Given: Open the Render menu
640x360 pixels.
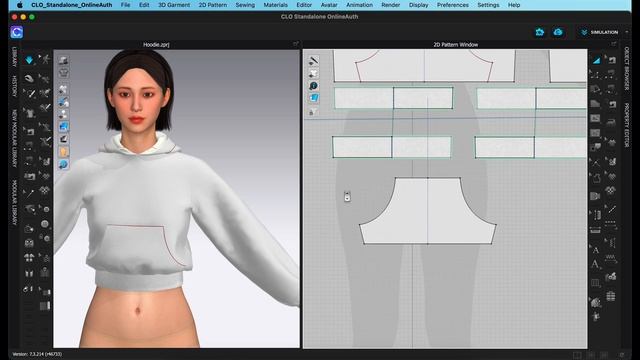Looking at the screenshot, I should coord(391,5).
